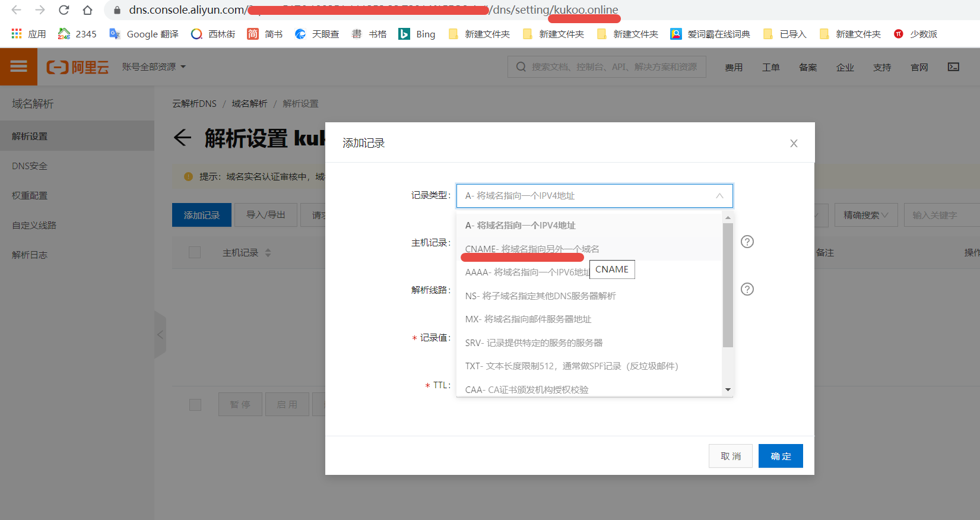Open the 2345 bookmark
The height and width of the screenshot is (520, 980).
point(77,34)
